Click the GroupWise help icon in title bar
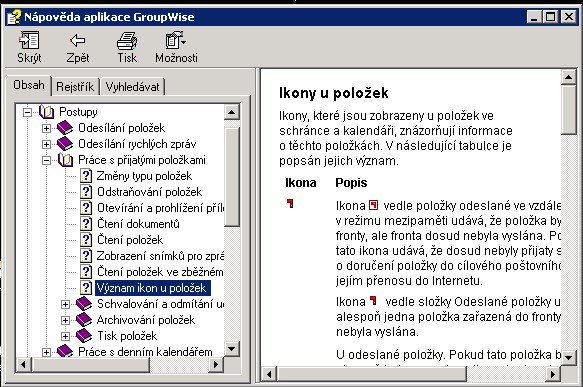The height and width of the screenshot is (387, 583). click(14, 17)
